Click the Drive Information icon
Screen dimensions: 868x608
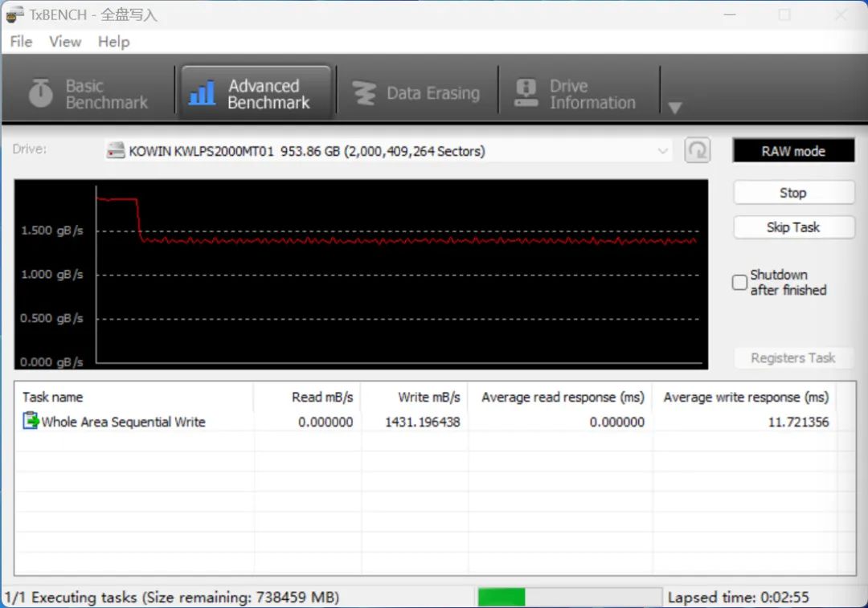[x=526, y=92]
